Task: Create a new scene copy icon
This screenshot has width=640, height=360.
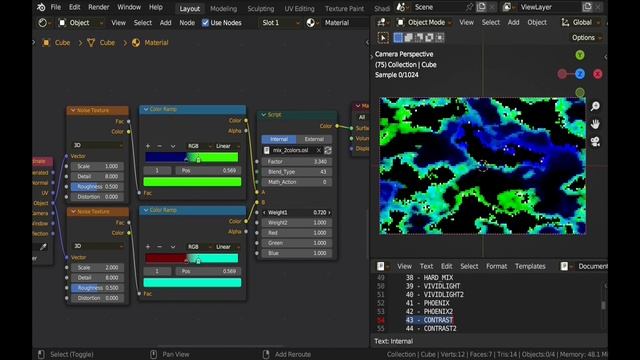Action: pyautogui.click(x=481, y=7)
